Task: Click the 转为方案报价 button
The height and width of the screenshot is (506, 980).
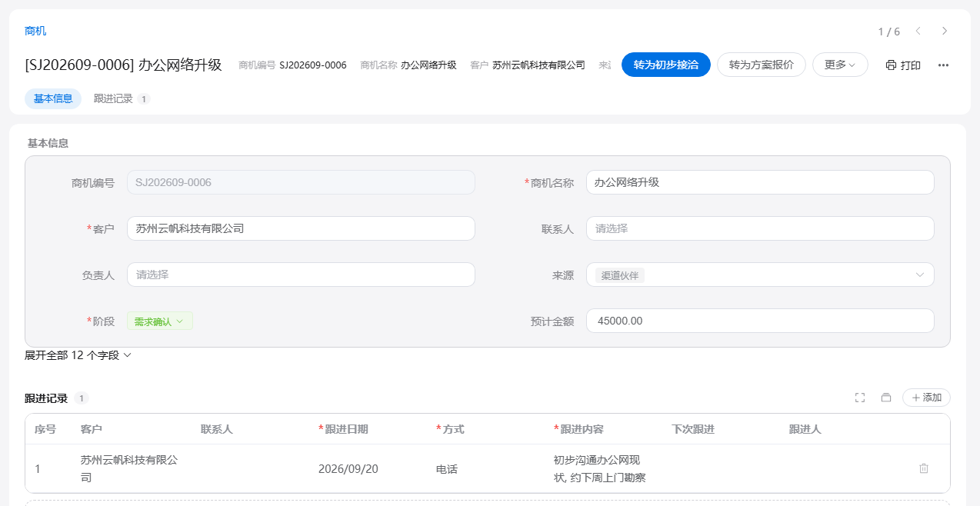Action: point(762,65)
